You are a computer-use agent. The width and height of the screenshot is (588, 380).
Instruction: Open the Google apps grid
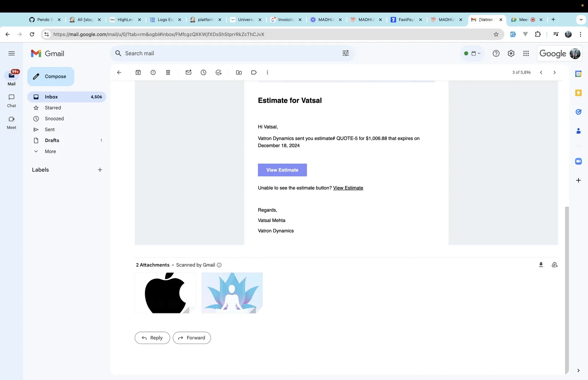click(x=526, y=54)
